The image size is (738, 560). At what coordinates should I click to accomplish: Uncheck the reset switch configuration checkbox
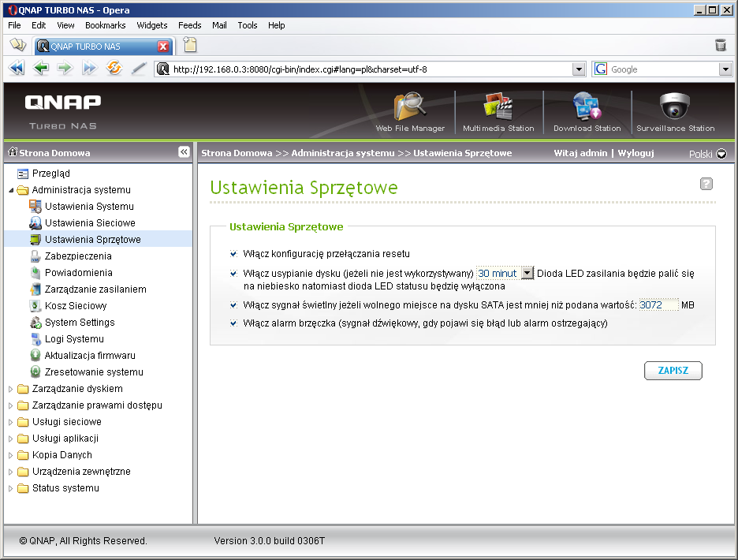233,254
